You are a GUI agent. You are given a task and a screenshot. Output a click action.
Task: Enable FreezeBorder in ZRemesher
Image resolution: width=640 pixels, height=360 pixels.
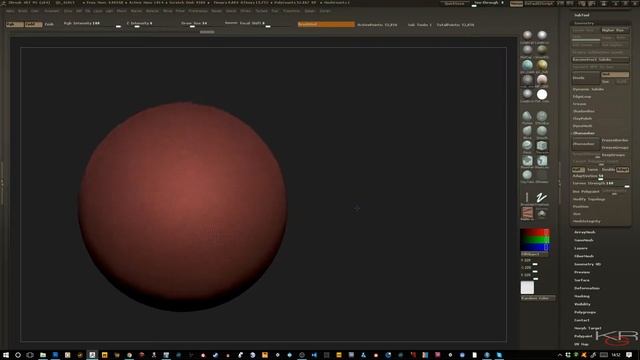615,140
